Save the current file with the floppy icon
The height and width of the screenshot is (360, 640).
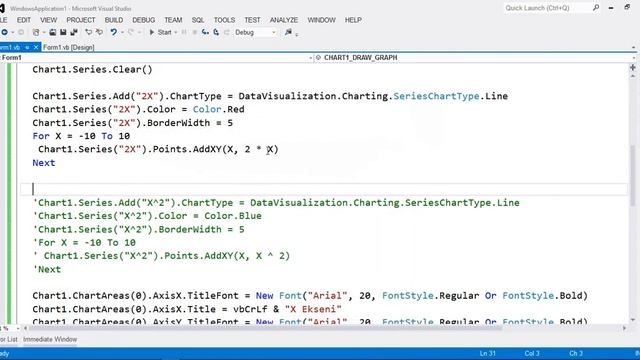click(x=63, y=32)
